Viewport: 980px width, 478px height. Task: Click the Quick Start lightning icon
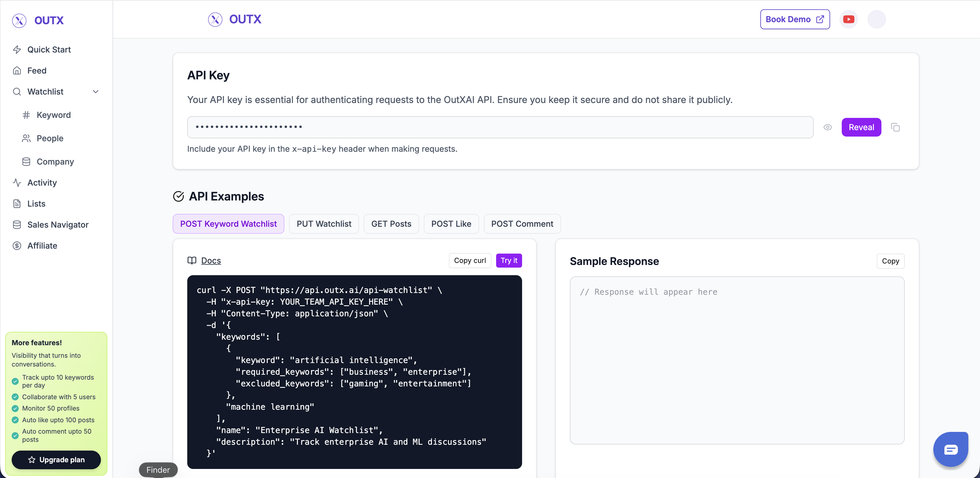(17, 50)
